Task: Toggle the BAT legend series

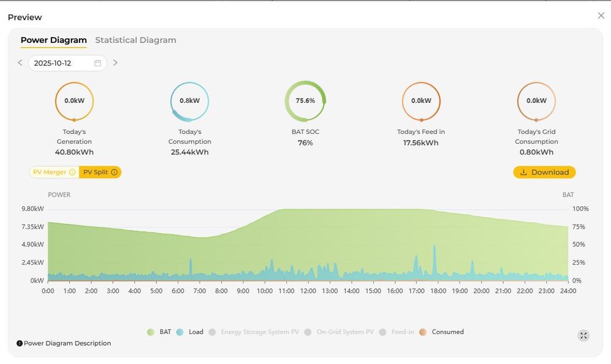Action: [x=159, y=332]
